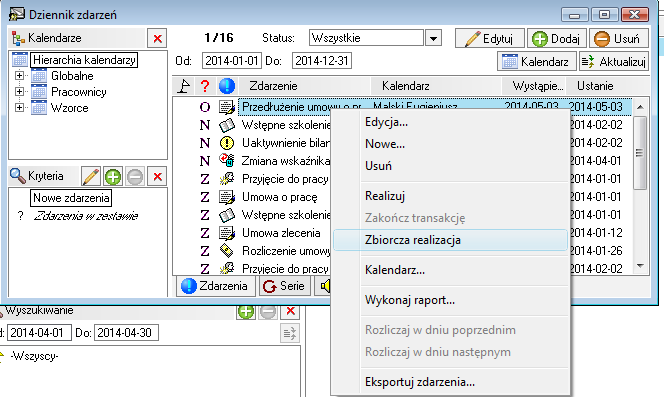The width and height of the screenshot is (664, 397).
Task: Select the Globalne calendar icon
Action: (39, 76)
